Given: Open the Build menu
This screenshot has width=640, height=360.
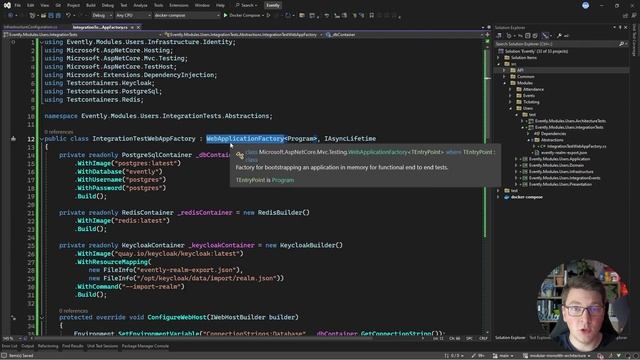Looking at the screenshot, I should tap(91, 5).
